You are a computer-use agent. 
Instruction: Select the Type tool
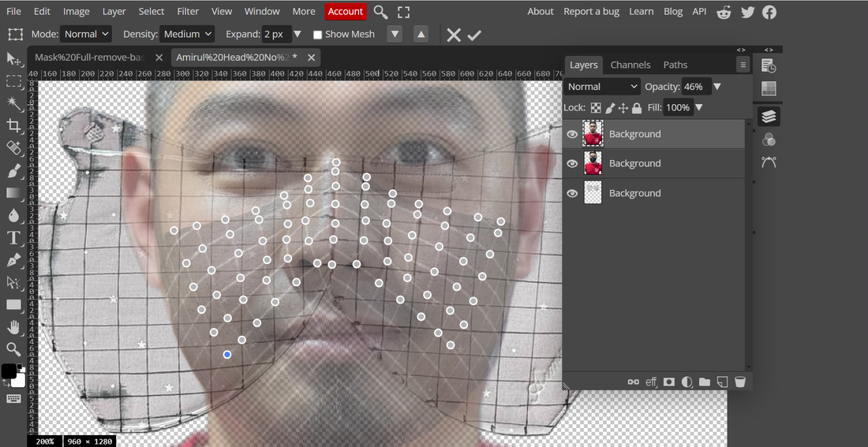tap(13, 238)
